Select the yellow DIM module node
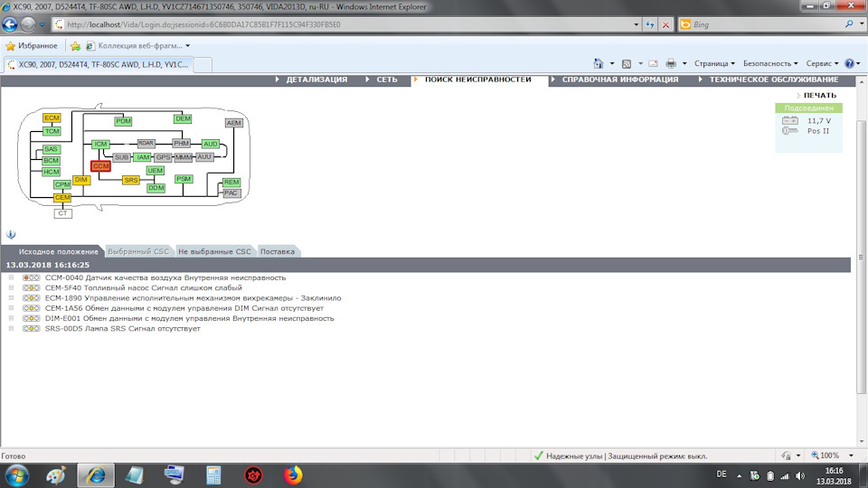The height and width of the screenshot is (488, 868). point(80,180)
